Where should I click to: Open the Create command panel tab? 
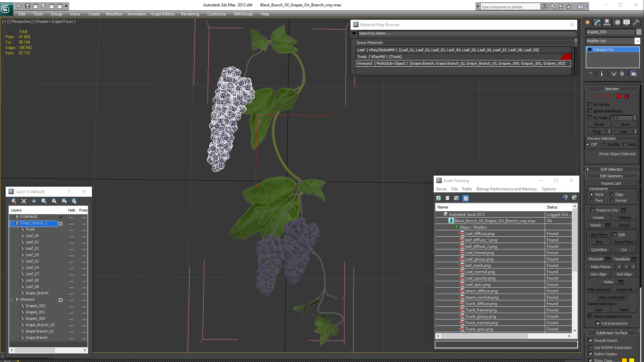coord(588,22)
